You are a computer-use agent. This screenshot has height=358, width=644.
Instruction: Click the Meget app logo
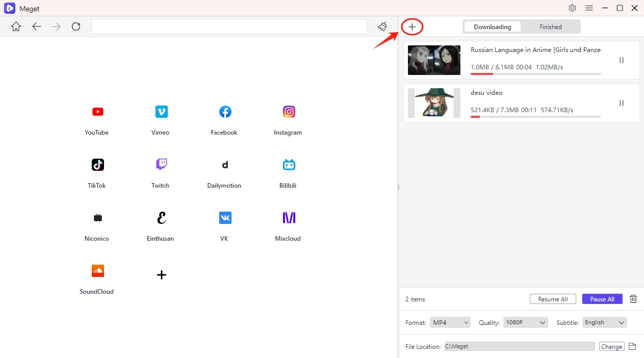point(9,8)
